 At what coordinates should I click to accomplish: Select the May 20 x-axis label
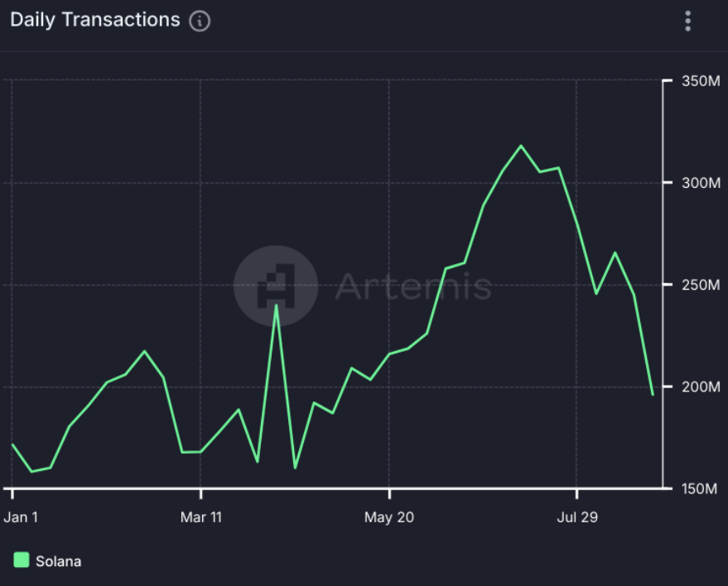tap(389, 518)
